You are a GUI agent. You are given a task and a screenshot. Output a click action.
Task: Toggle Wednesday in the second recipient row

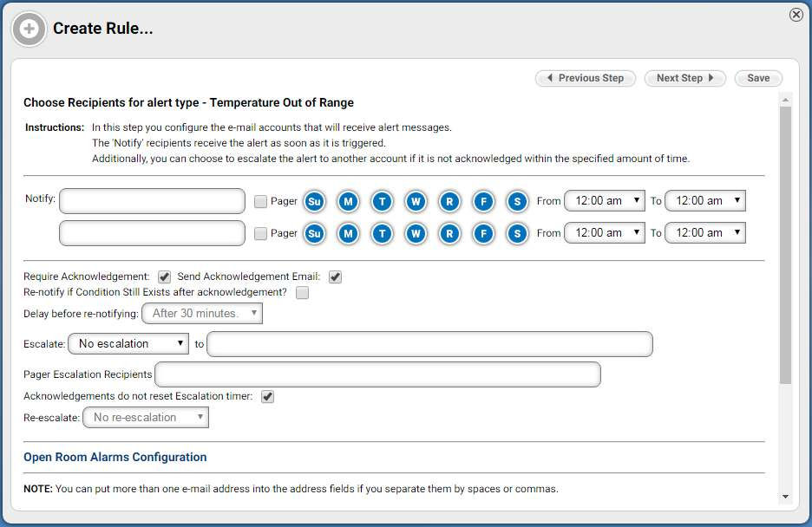(416, 233)
